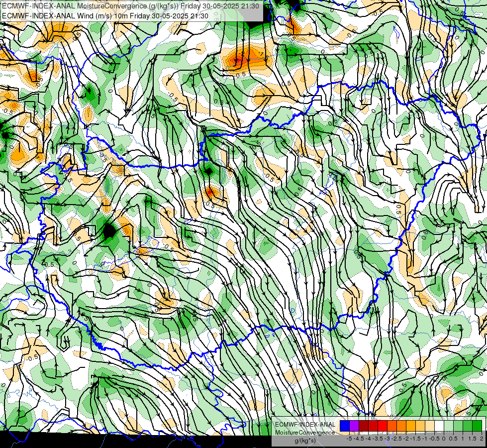Click the white legend swatch for 0 to 0.5
Image resolution: width=487 pixels, height=448 pixels.
click(439, 426)
